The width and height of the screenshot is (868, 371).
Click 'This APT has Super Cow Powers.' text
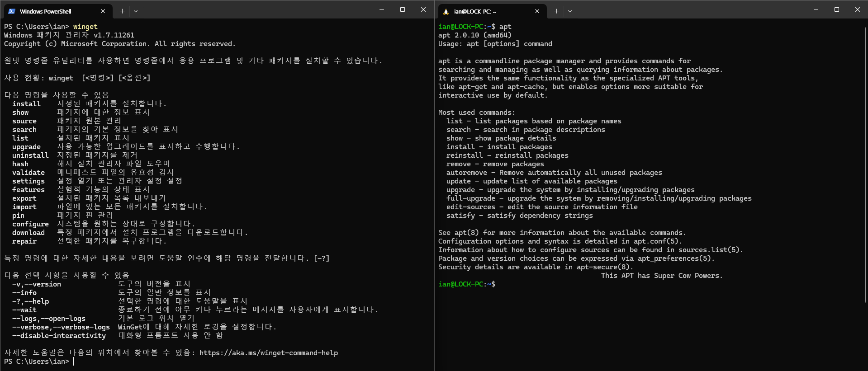point(662,276)
